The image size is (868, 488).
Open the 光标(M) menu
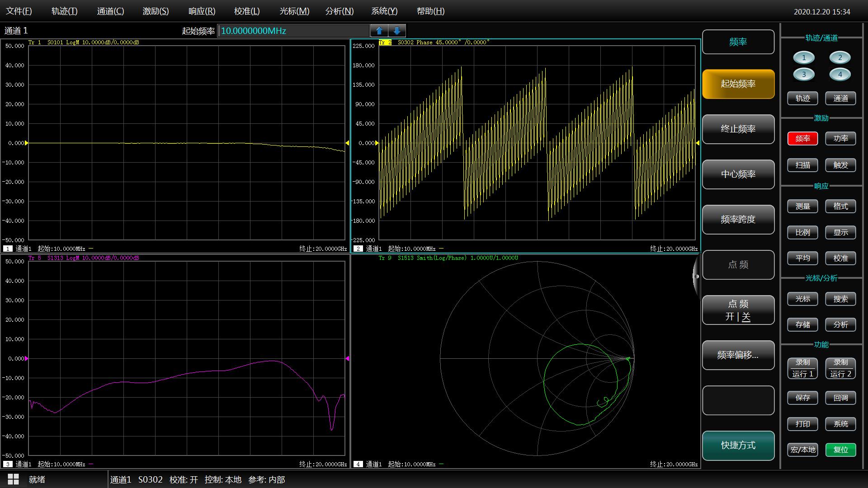294,11
